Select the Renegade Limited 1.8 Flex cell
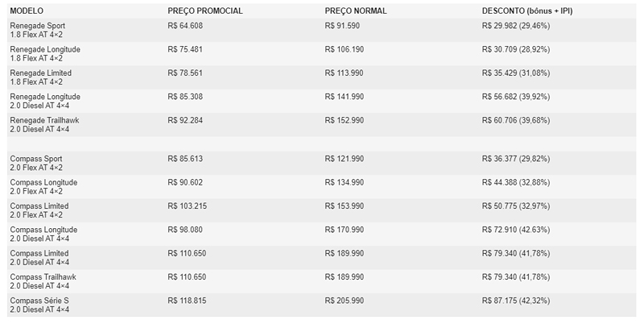Image resolution: width=644 pixels, height=324 pixels. (41, 77)
